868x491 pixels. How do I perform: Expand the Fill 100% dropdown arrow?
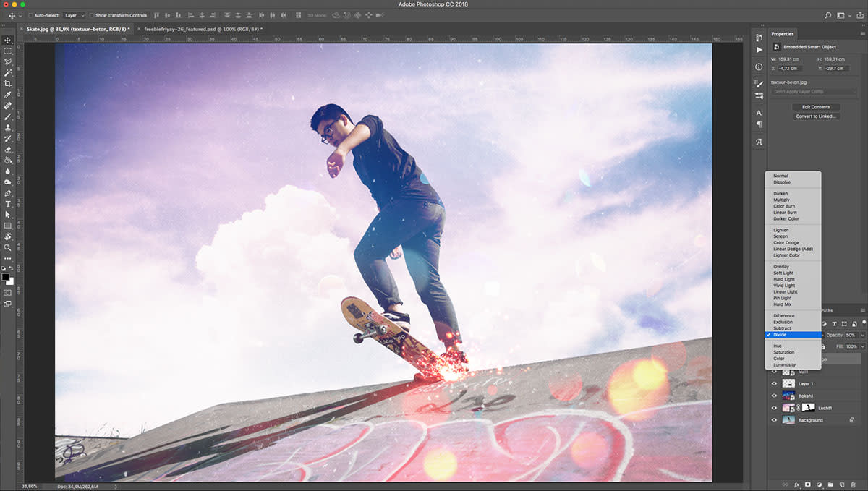862,347
